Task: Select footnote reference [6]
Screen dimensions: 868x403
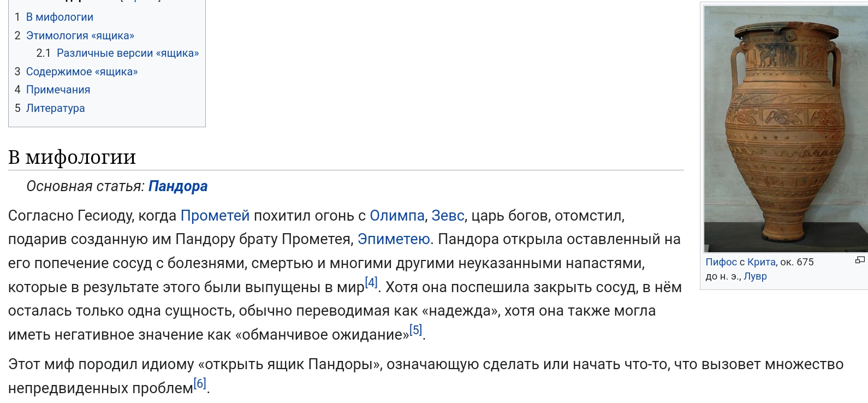Action: [x=200, y=383]
